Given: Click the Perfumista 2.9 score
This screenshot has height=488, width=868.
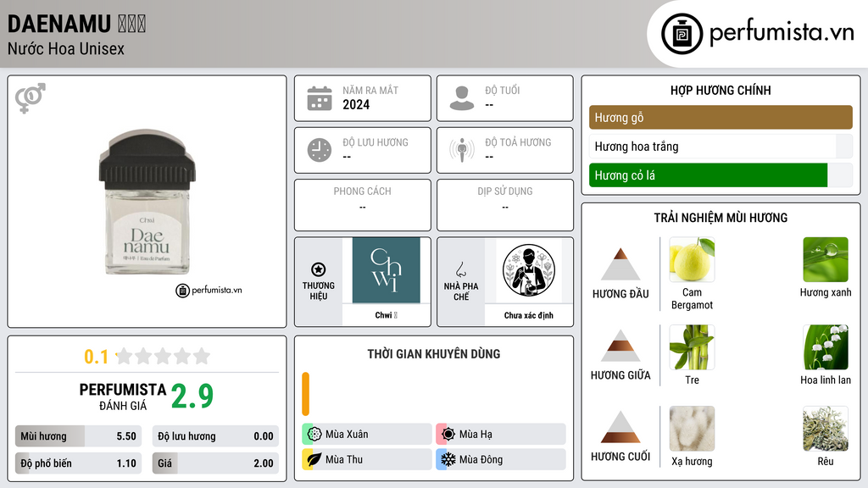Looking at the screenshot, I should (x=192, y=396).
